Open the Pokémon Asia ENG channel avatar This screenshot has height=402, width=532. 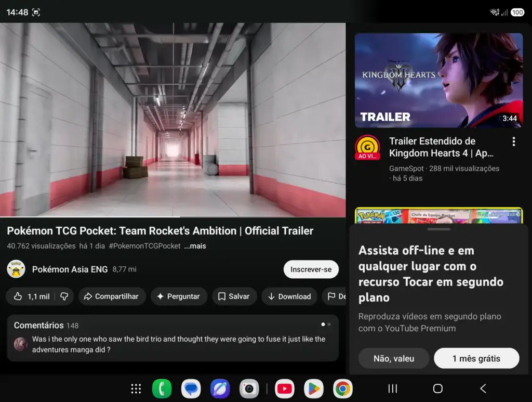[16, 269]
